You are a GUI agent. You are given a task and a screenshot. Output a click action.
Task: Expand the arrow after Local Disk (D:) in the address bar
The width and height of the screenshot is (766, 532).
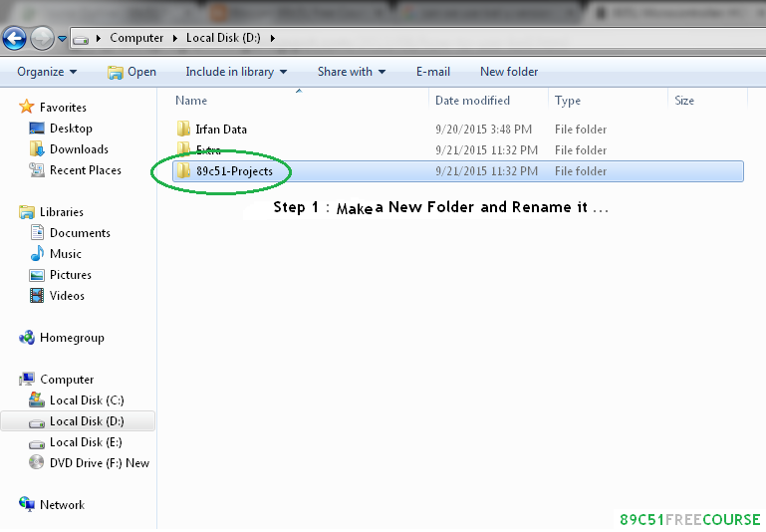click(273, 38)
